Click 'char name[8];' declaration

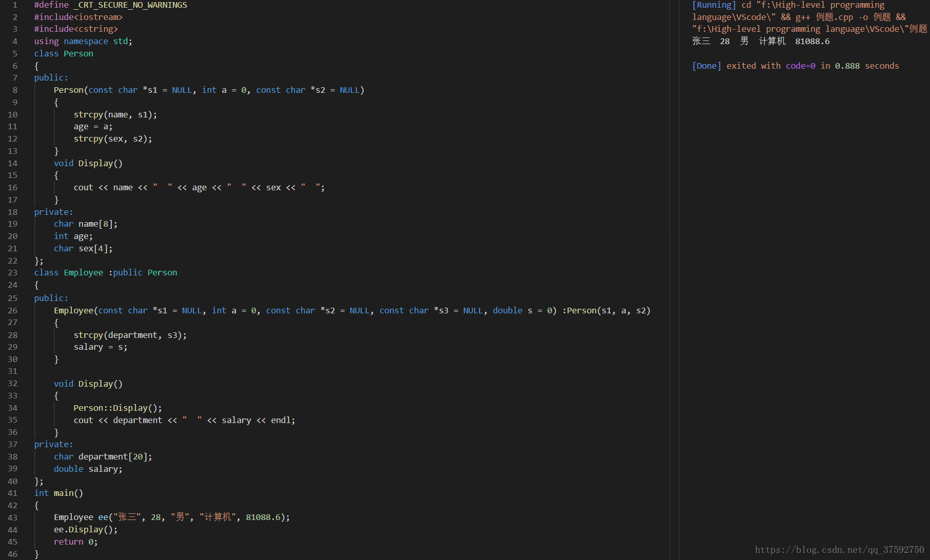[86, 224]
